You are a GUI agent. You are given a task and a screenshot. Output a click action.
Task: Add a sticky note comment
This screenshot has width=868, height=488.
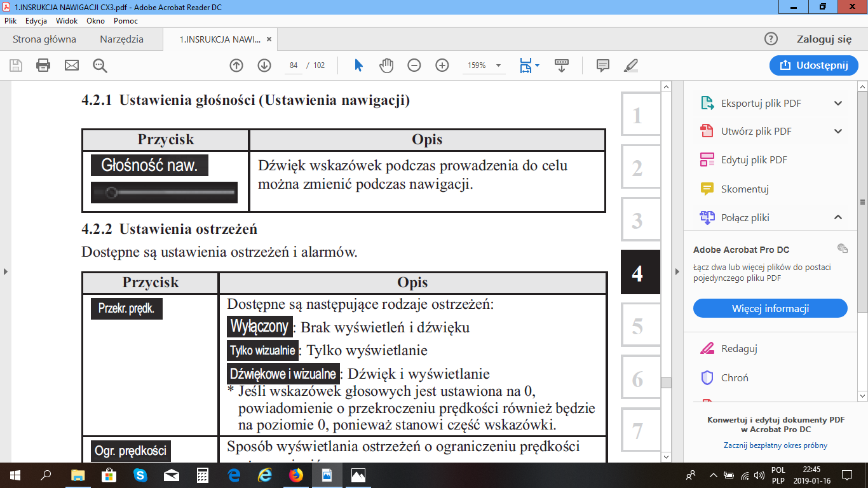tap(603, 65)
